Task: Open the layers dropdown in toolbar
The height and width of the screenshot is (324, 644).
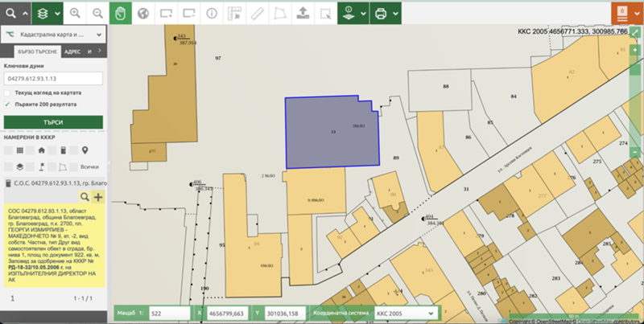Action: pyautogui.click(x=46, y=14)
